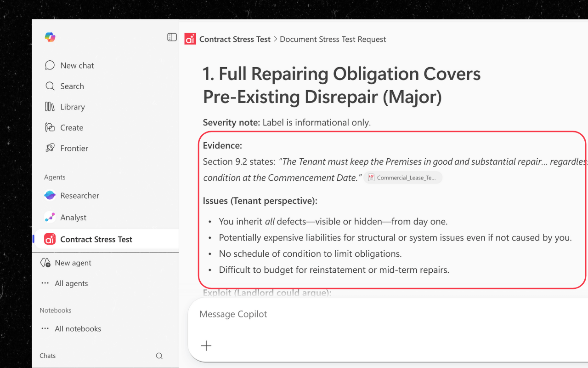
Task: Open Search in sidebar
Action: coord(72,86)
